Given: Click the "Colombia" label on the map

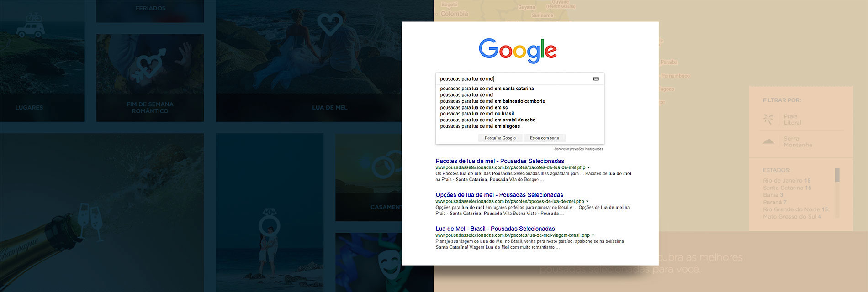Looking at the screenshot, I should click(x=454, y=14).
